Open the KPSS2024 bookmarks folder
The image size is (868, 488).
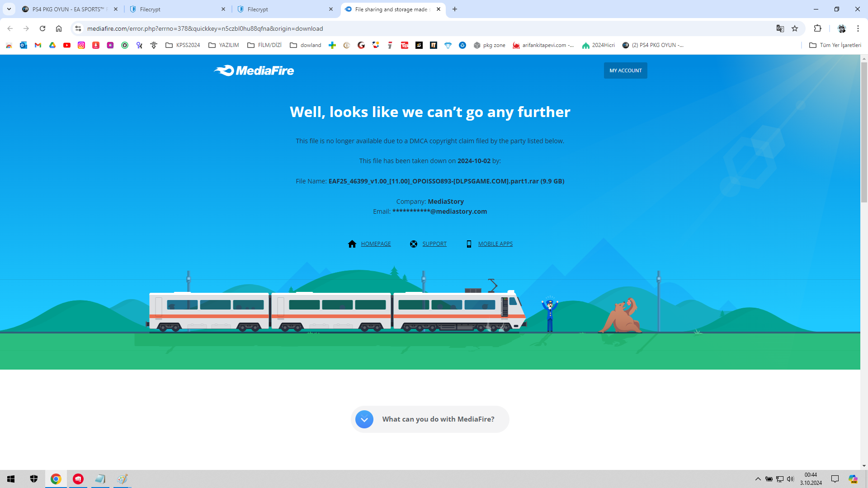tap(183, 45)
